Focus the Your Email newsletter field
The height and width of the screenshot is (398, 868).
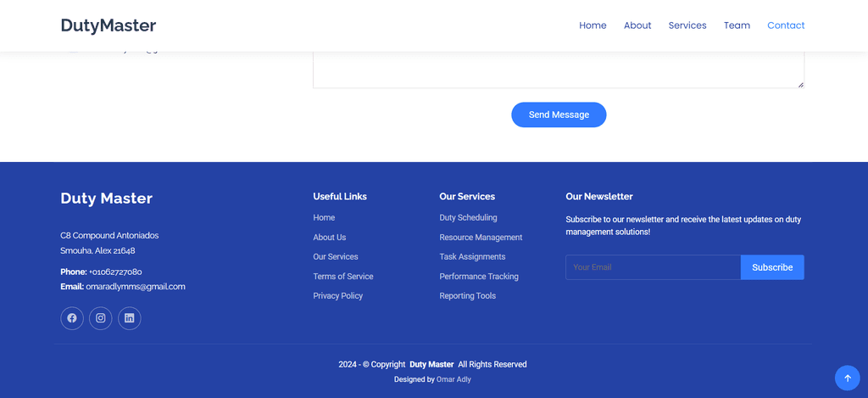pyautogui.click(x=654, y=267)
